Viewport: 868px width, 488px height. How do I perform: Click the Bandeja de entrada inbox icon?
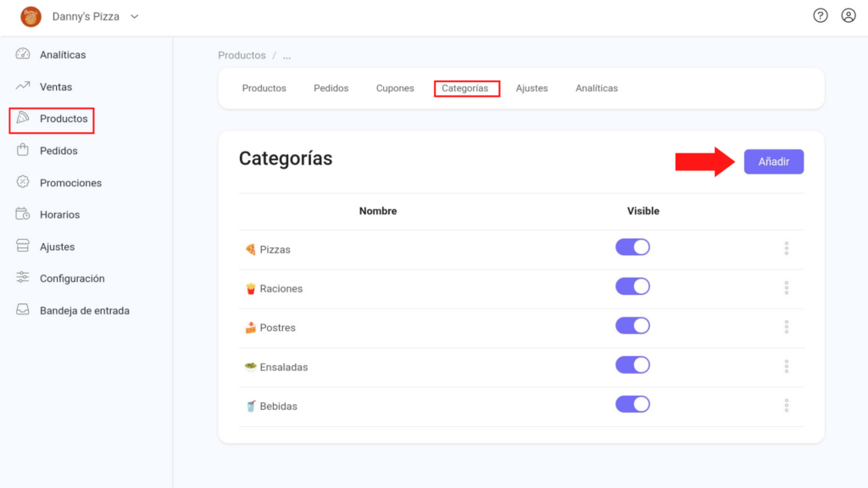point(23,309)
